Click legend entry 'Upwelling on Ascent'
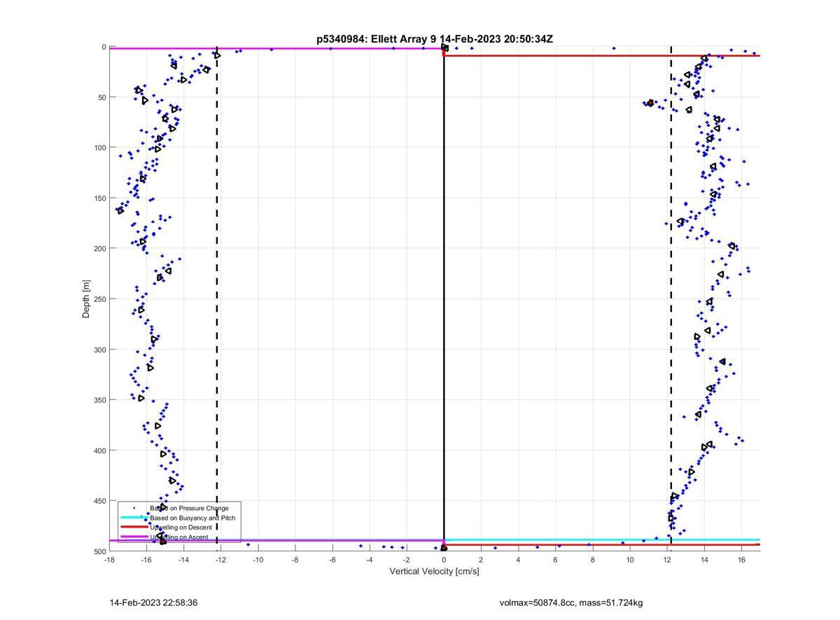840x620 pixels. (x=178, y=537)
